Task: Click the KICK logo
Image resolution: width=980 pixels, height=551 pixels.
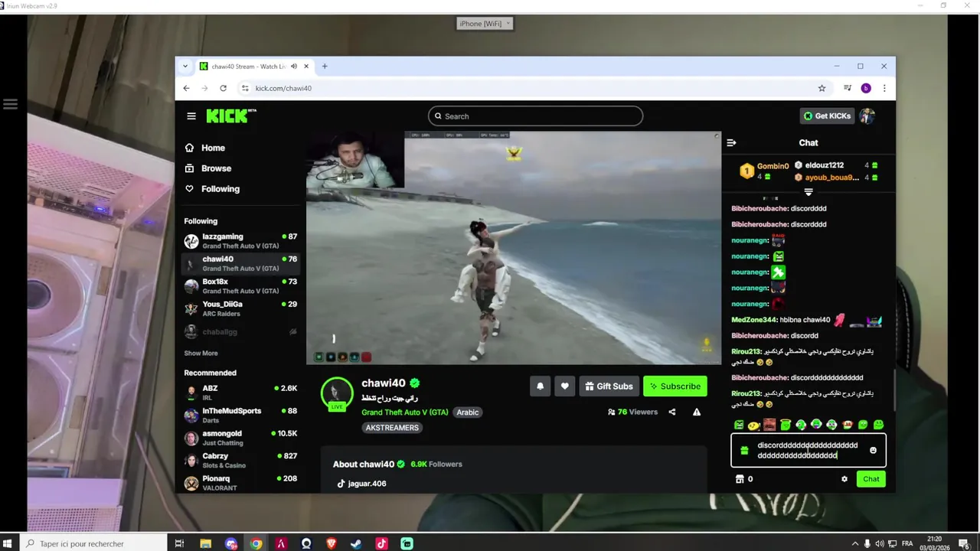Action: [227, 116]
